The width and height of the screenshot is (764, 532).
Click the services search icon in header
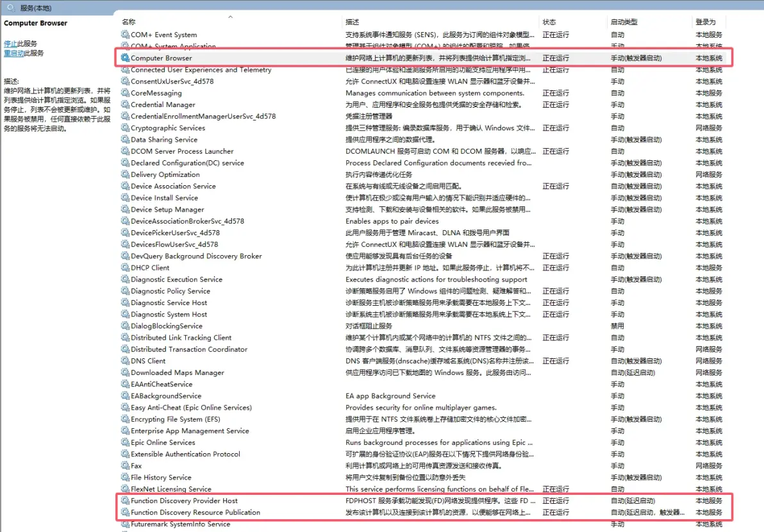tap(11, 8)
